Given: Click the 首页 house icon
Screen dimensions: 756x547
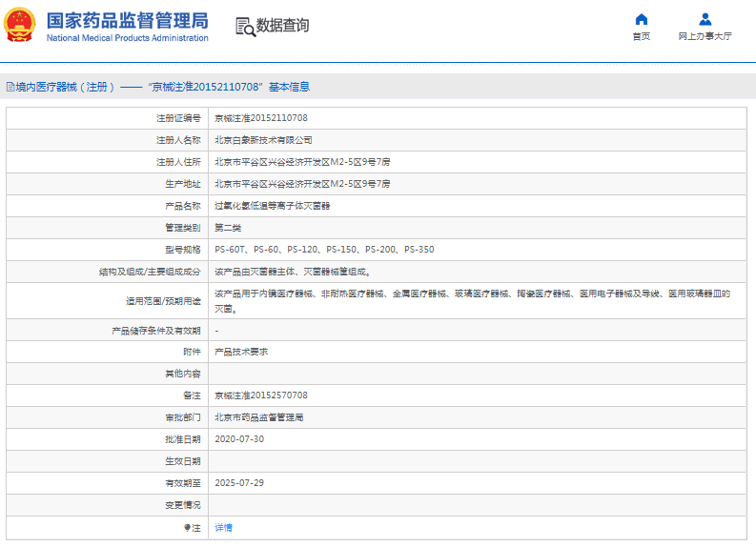Looking at the screenshot, I should pyautogui.click(x=641, y=19).
